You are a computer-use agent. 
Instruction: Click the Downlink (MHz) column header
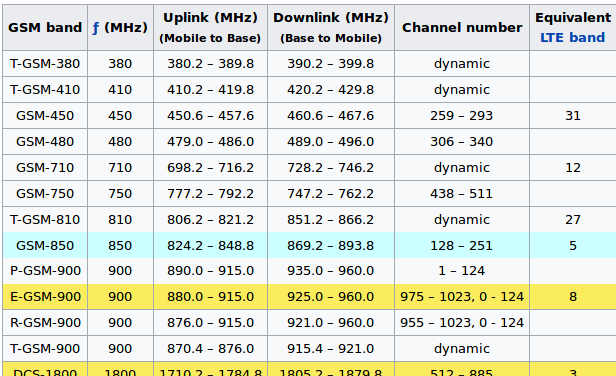coord(331,28)
